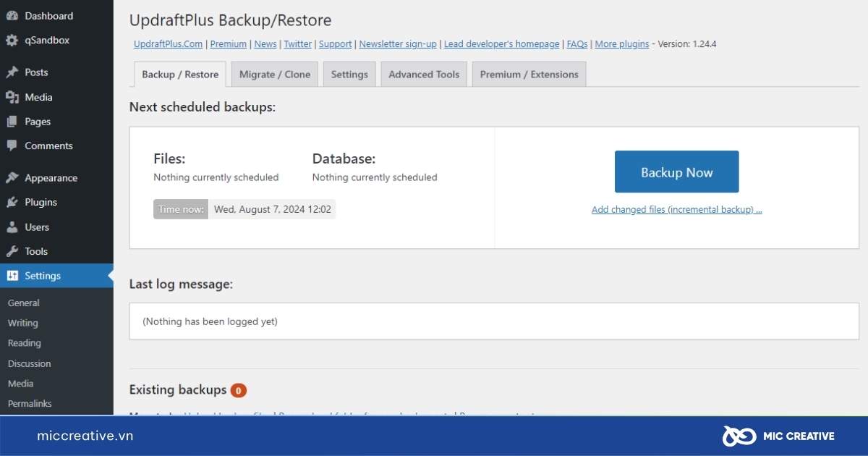868x456 pixels.
Task: Switch to the Backup / Restore tab
Action: (x=180, y=75)
